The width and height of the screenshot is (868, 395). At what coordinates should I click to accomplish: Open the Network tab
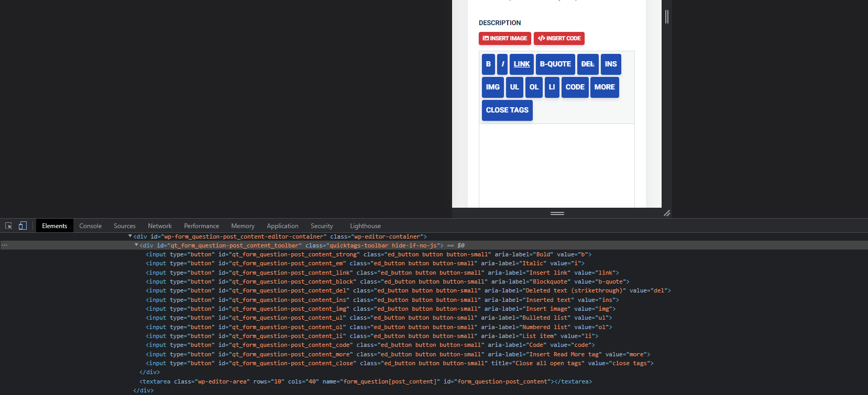pyautogui.click(x=160, y=226)
